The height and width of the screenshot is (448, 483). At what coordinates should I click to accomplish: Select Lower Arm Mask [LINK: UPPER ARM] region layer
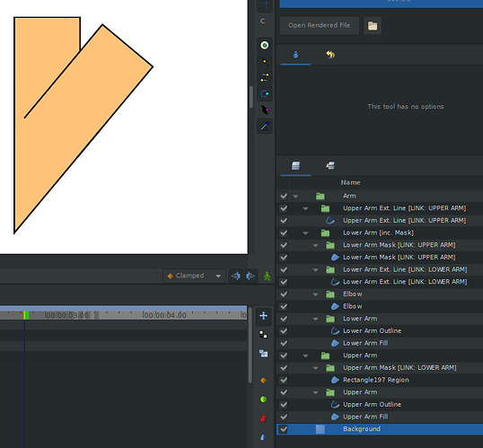400,258
